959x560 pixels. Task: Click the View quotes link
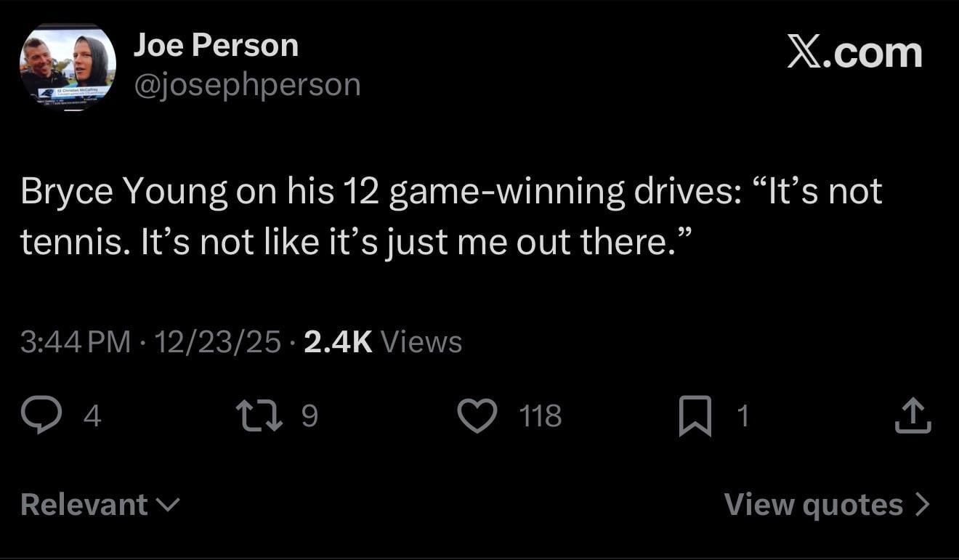[x=814, y=504]
